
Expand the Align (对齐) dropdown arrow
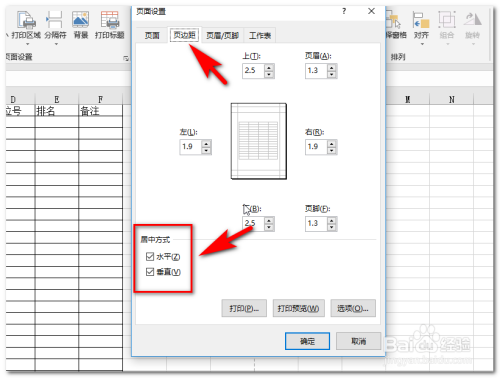pyautogui.click(x=422, y=44)
